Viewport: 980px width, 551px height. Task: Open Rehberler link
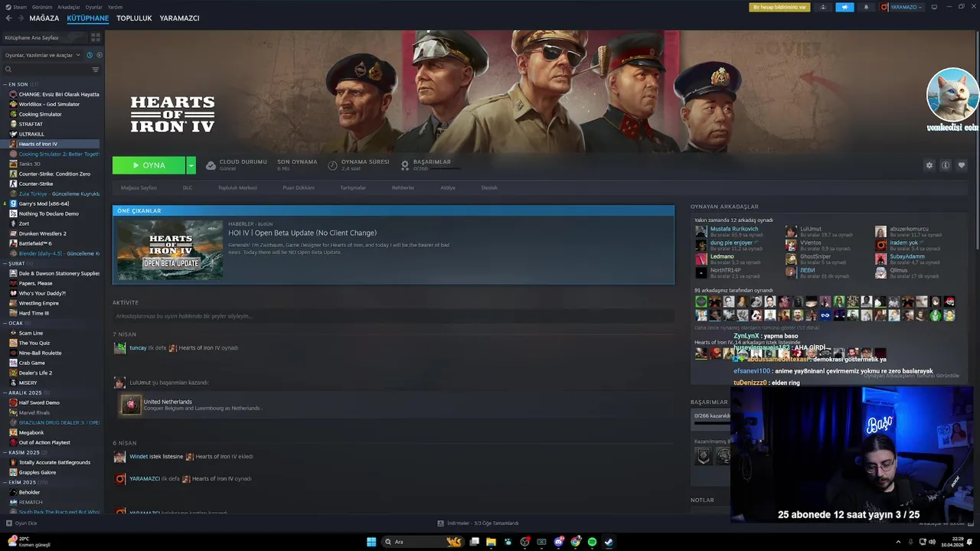(x=403, y=187)
